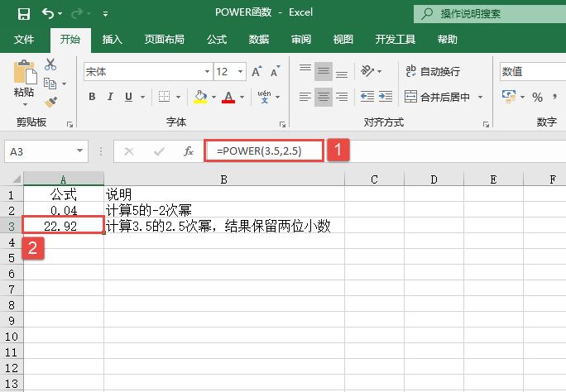Click the Cut scissors icon

point(50,65)
